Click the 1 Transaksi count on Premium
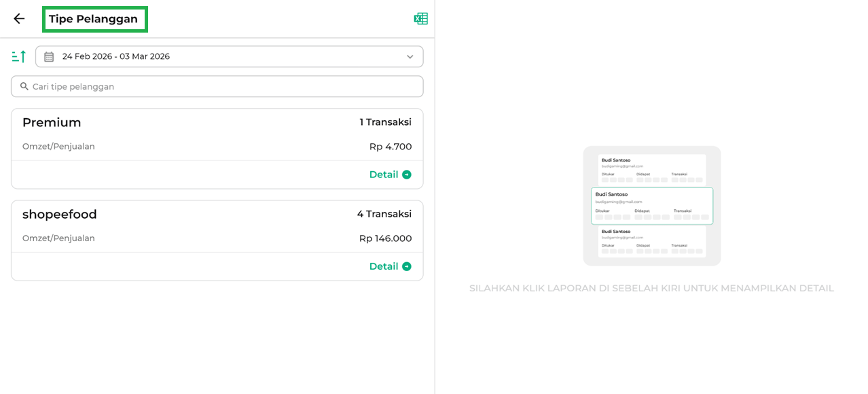The height and width of the screenshot is (394, 868). point(385,122)
